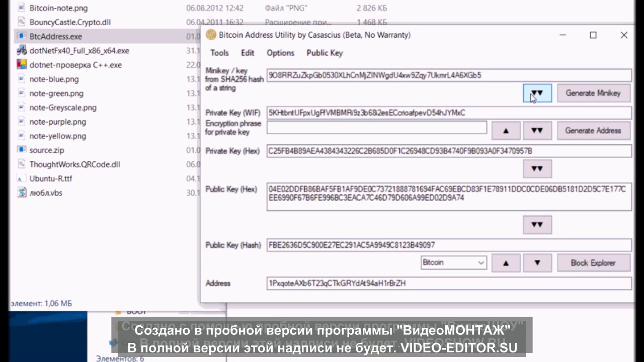The width and height of the screenshot is (644, 362).
Task: Click the source.zip archive icon
Action: pos(22,150)
